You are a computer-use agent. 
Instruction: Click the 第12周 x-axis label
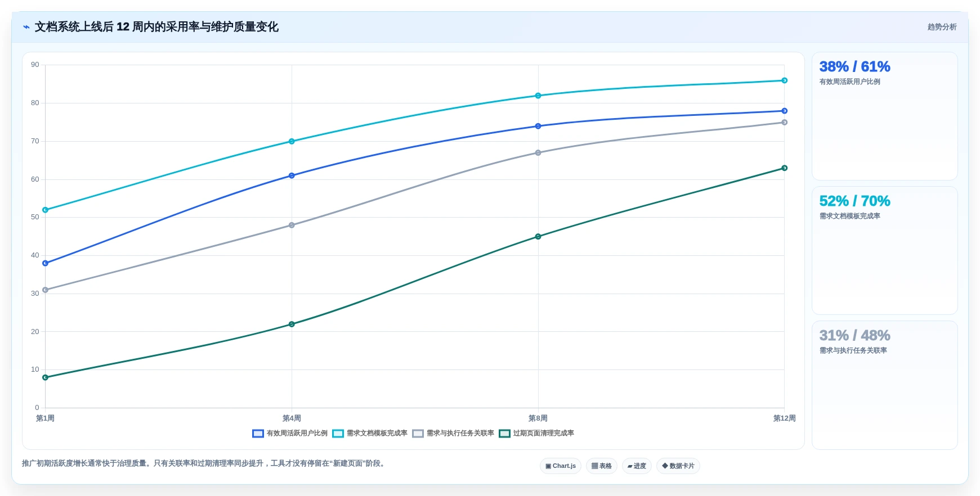coord(784,418)
